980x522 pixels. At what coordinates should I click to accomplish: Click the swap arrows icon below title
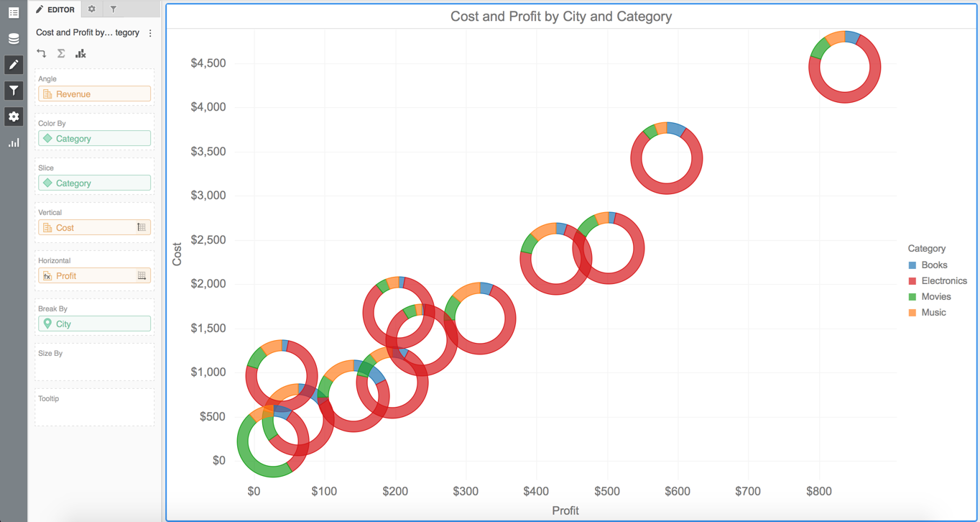click(42, 54)
